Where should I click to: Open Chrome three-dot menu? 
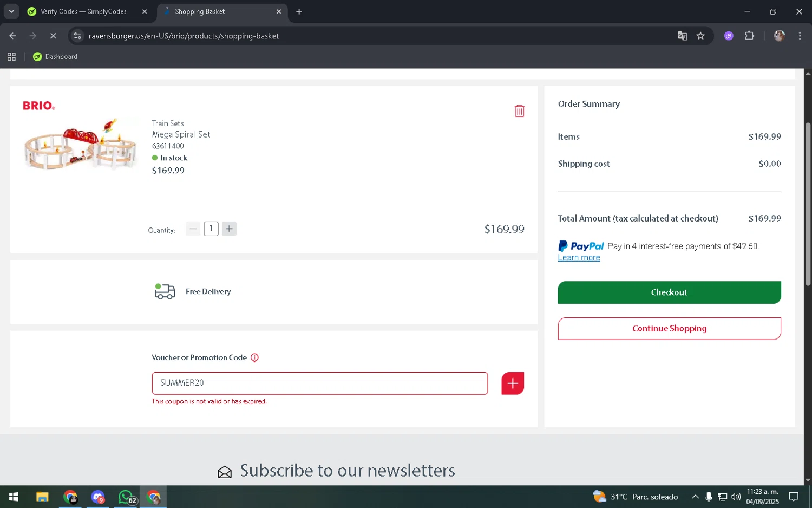click(800, 36)
